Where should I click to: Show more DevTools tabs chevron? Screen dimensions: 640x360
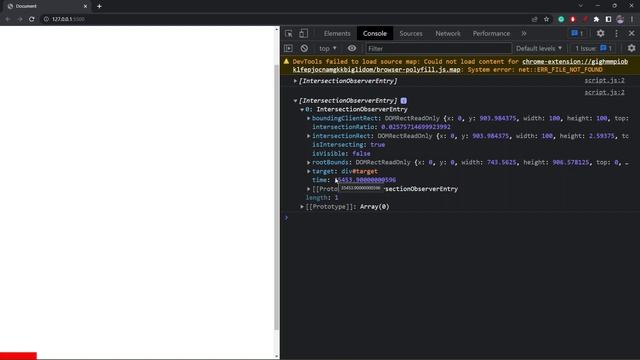[524, 33]
